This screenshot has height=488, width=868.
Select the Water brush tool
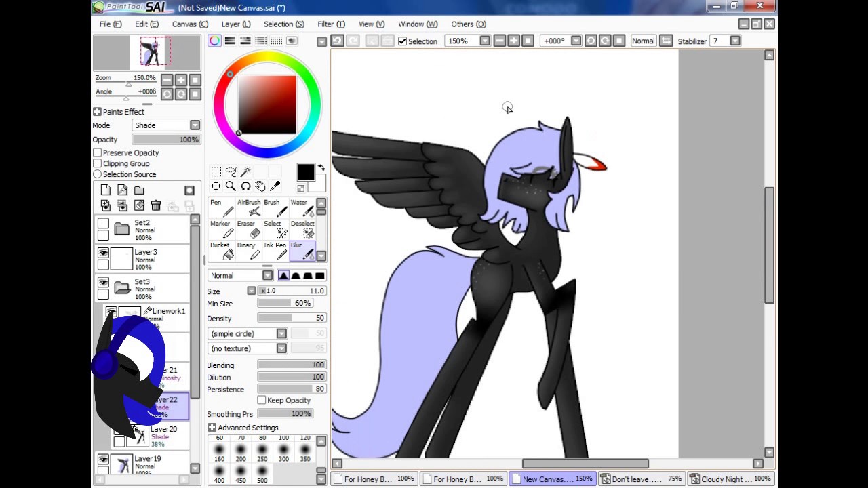point(301,208)
